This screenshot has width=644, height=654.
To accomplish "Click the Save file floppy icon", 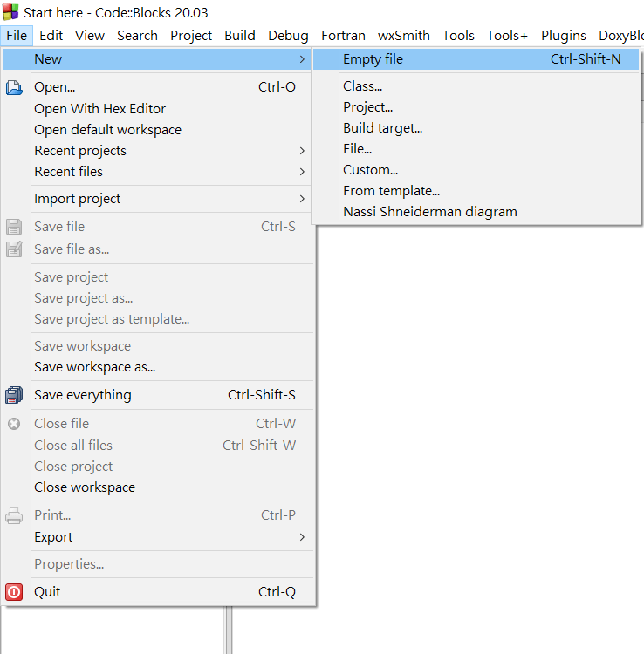I will 14,227.
